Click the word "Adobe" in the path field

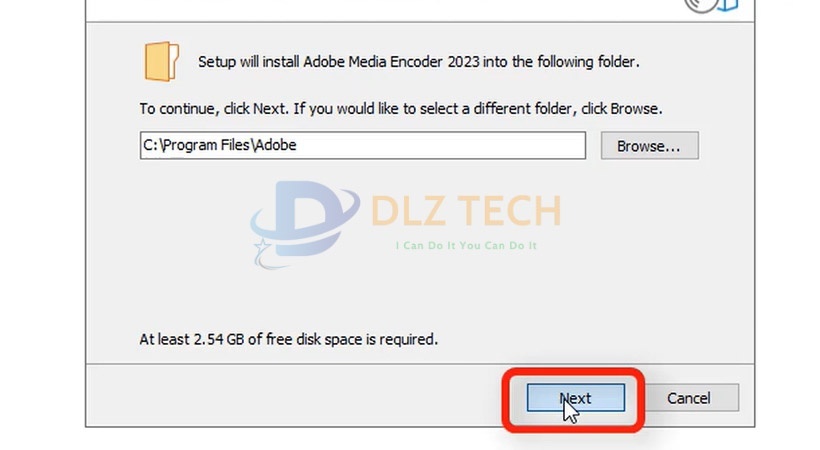click(x=275, y=145)
